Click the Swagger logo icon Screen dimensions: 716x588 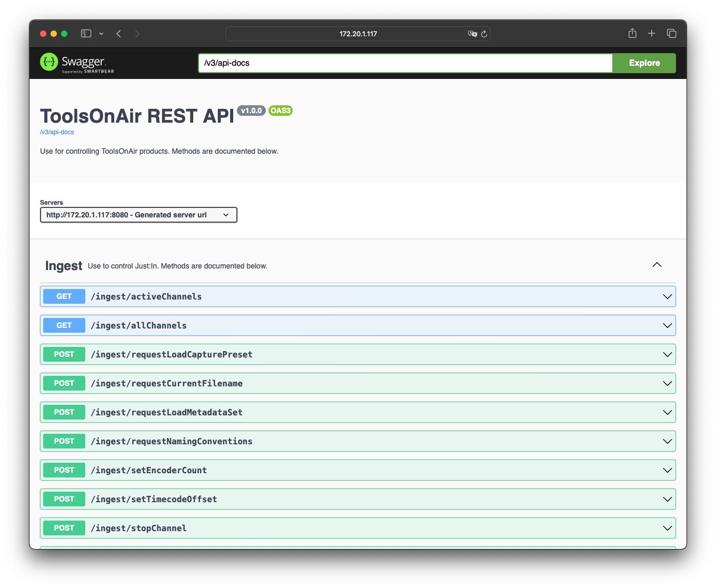tap(49, 62)
